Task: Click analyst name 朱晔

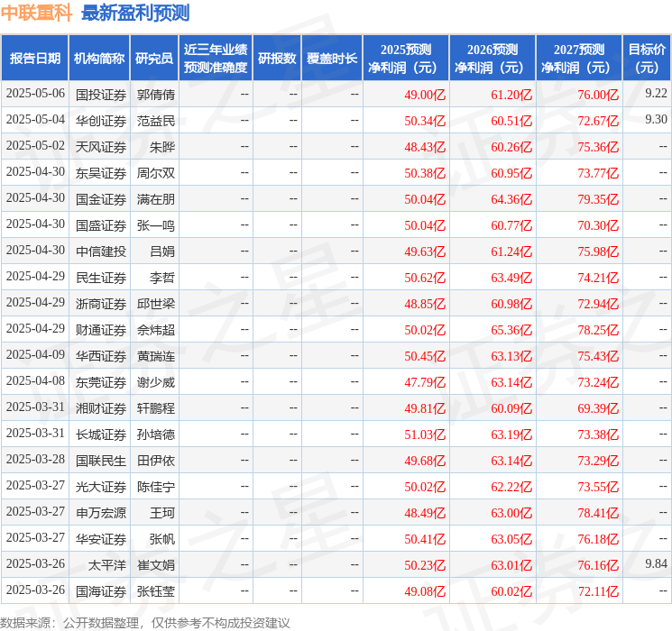Action: click(162, 147)
